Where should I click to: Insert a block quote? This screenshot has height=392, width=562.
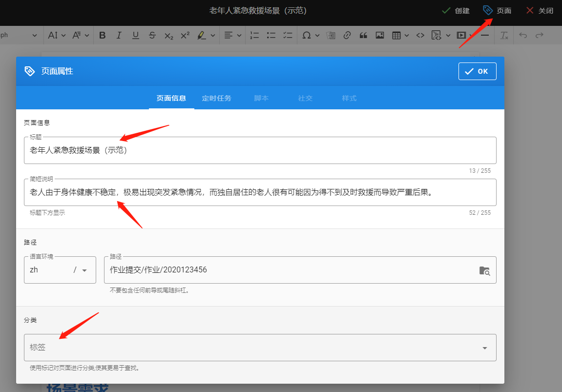363,35
